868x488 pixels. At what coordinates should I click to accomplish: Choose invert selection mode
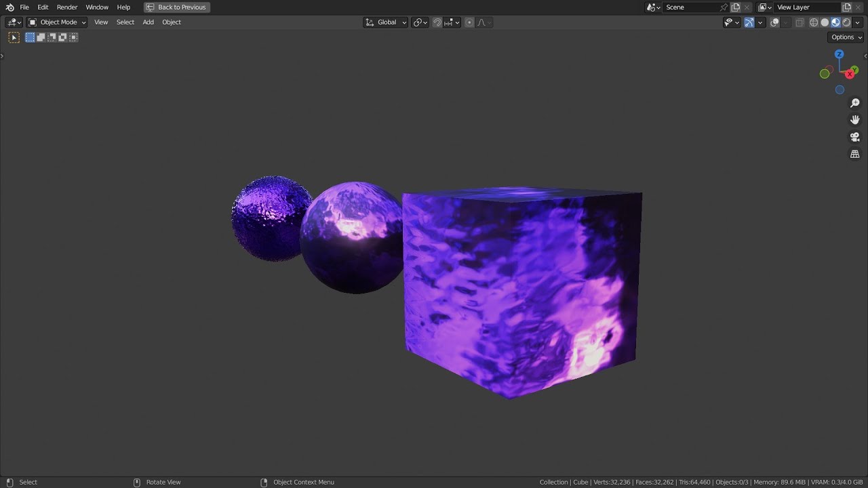62,37
